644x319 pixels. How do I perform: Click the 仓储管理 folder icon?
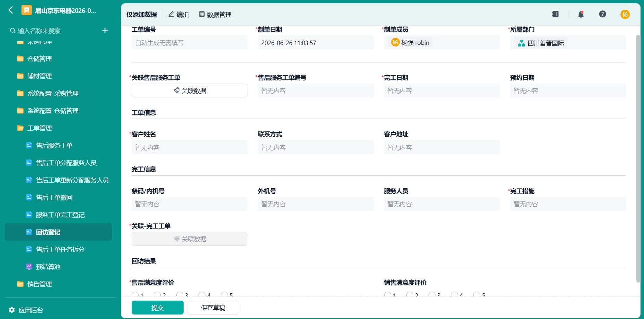[20, 59]
